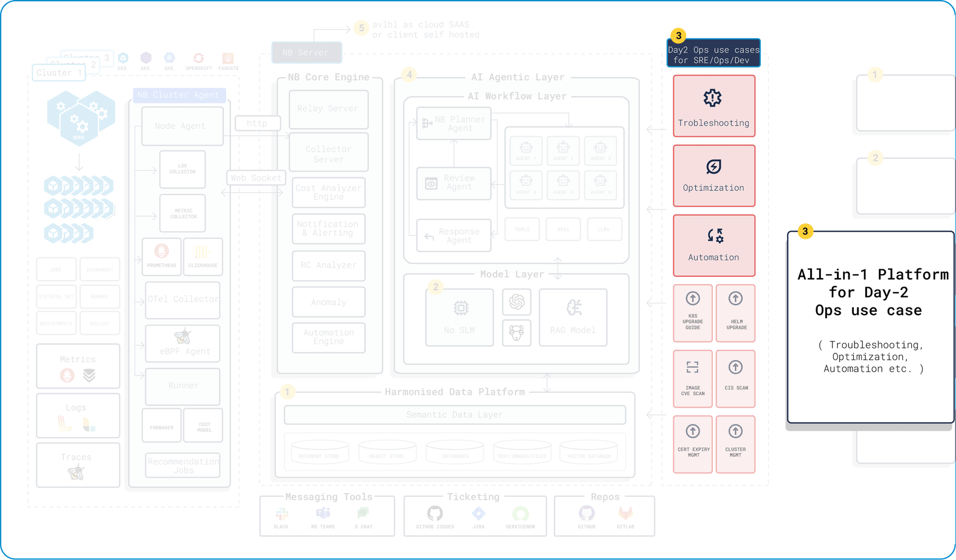Click the MS Teams icon
This screenshot has width=956, height=560.
pos(323,513)
